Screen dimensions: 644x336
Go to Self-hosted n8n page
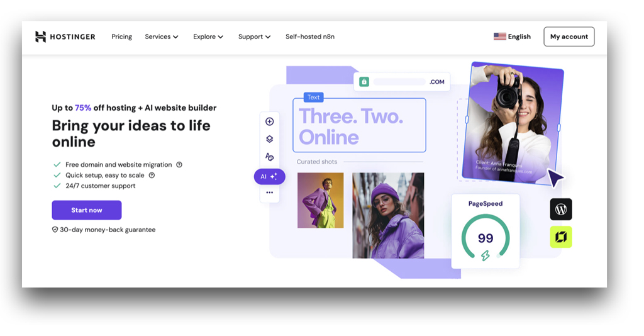(310, 36)
